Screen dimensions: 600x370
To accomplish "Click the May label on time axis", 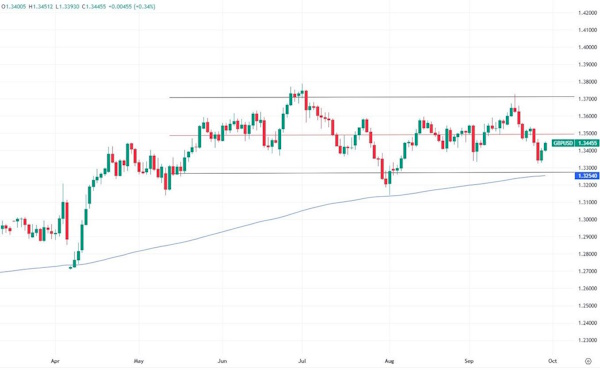I will click(x=139, y=361).
